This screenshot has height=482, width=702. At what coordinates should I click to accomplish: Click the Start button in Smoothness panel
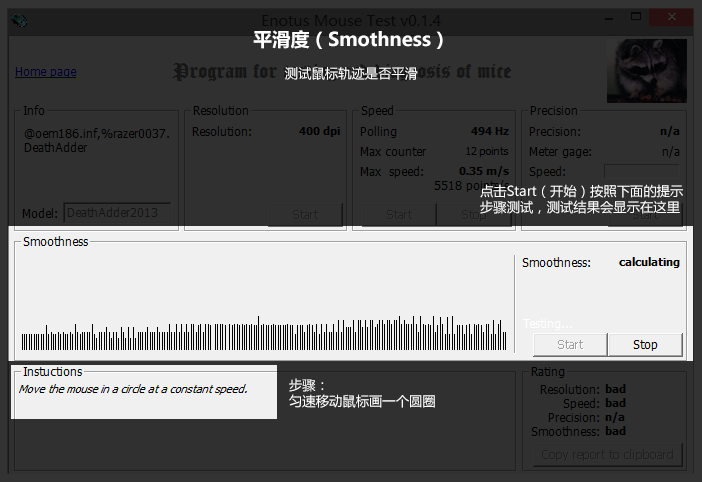coord(570,345)
